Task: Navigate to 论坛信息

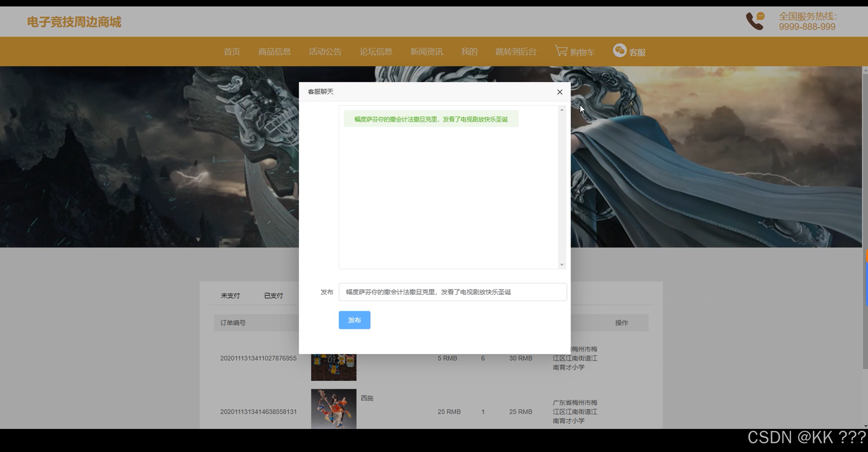Action: click(x=376, y=52)
